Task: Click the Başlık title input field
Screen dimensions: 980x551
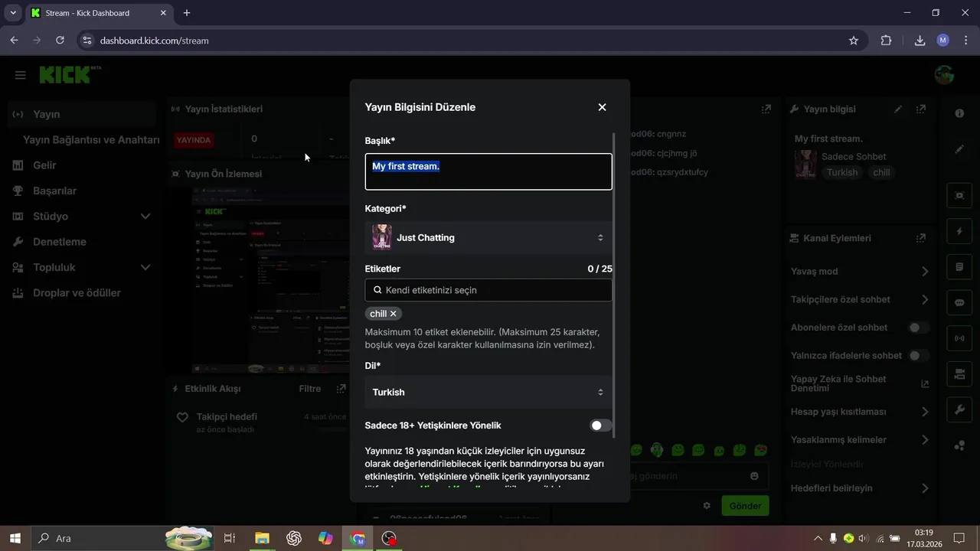Action: tap(488, 171)
